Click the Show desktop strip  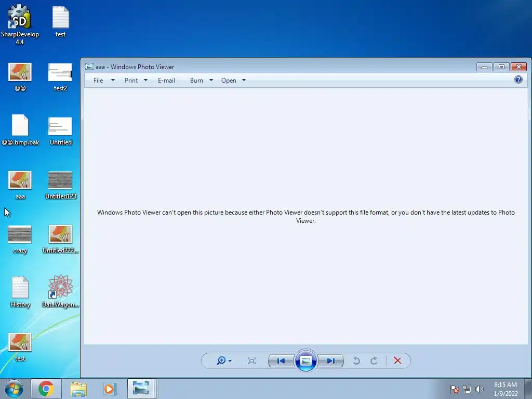(x=528, y=389)
